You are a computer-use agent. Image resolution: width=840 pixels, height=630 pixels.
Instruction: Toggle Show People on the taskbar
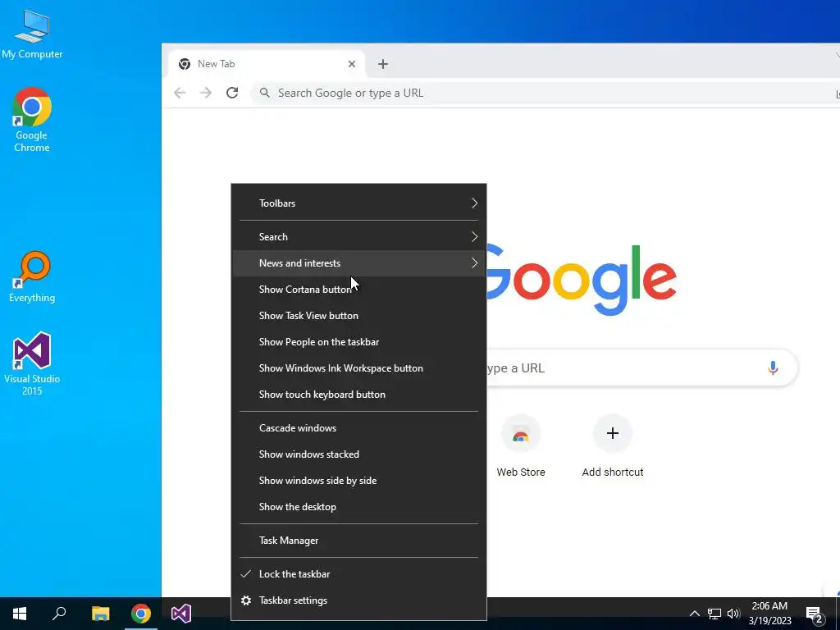click(x=358, y=342)
